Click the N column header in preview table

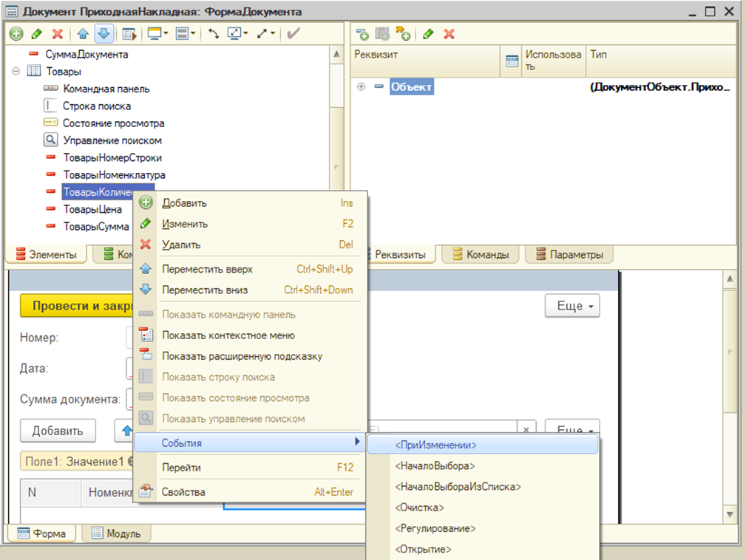click(x=50, y=492)
